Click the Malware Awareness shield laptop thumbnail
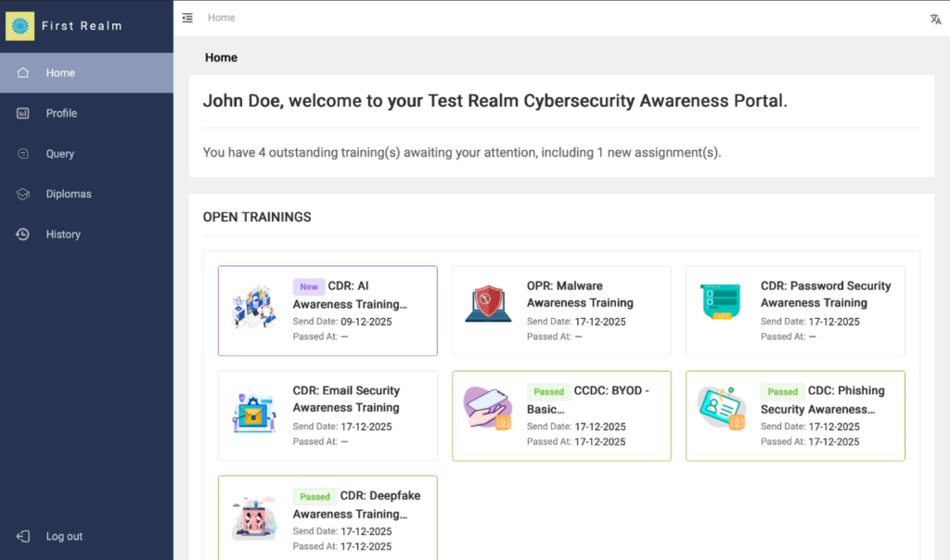950x560 pixels. 488,304
